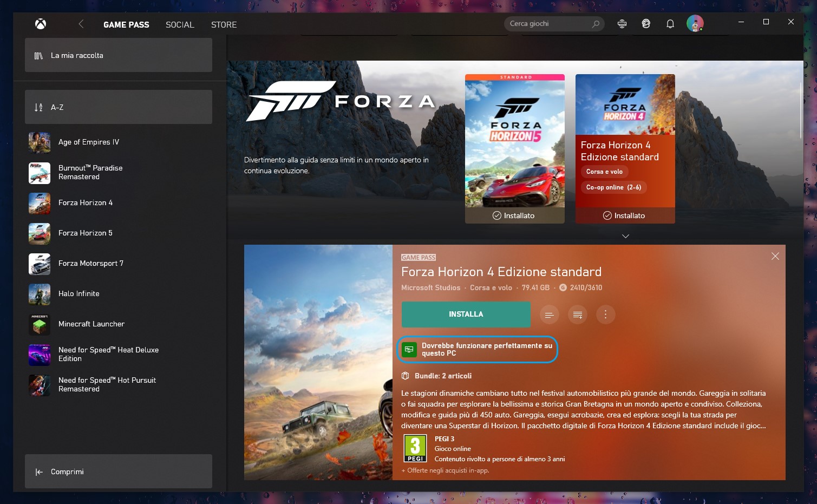The width and height of the screenshot is (817, 504).
Task: Switch to the SOCIAL tab
Action: (180, 25)
